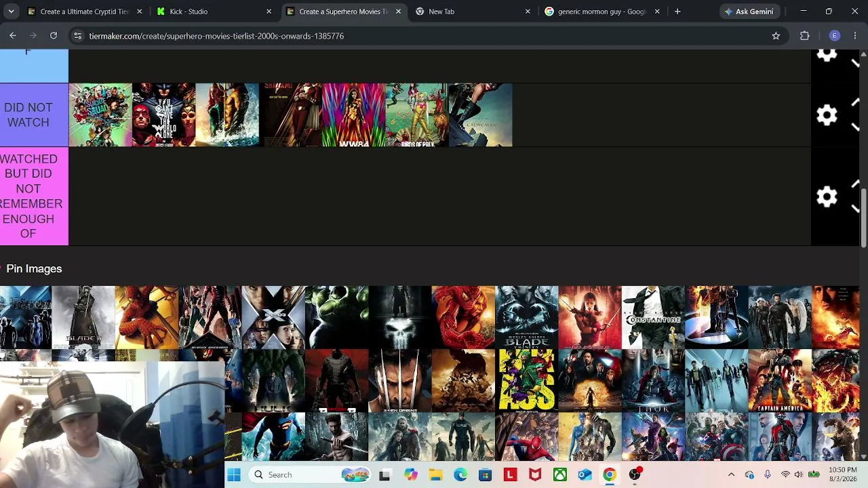Pick the Captain America poster
Screen dimensions: 868x488
tap(780, 381)
